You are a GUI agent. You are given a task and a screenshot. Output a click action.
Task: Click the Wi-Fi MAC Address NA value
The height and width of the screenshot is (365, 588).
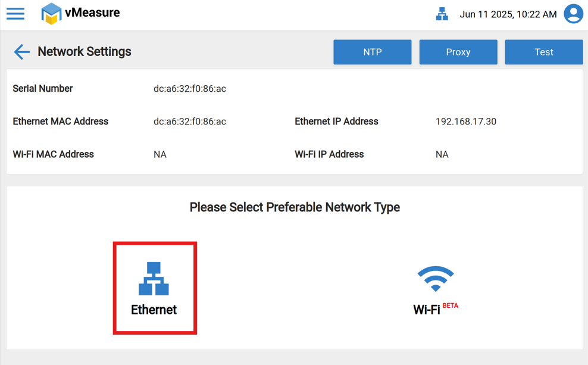coord(159,154)
